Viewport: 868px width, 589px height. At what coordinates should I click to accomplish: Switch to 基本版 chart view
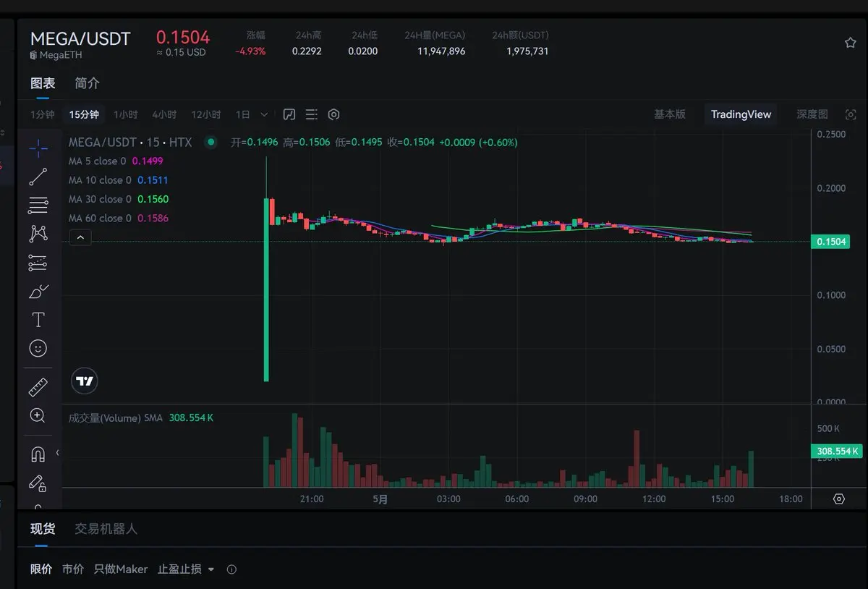click(x=670, y=114)
